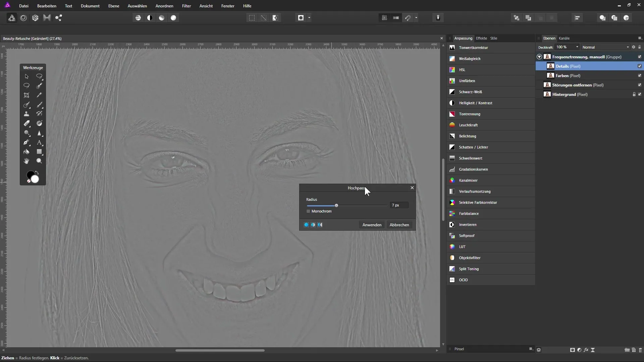
Task: Pick the Color Picker eyedropper tool
Action: [39, 95]
